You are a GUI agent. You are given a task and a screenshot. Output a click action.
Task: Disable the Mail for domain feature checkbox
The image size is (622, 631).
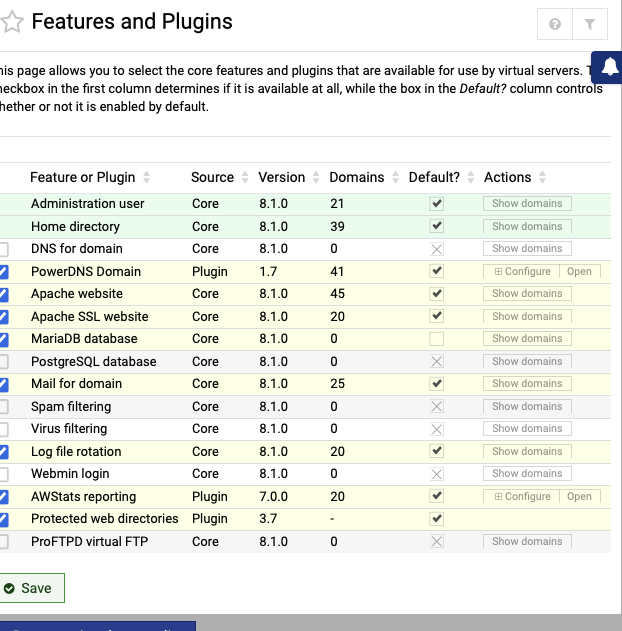coord(3,385)
